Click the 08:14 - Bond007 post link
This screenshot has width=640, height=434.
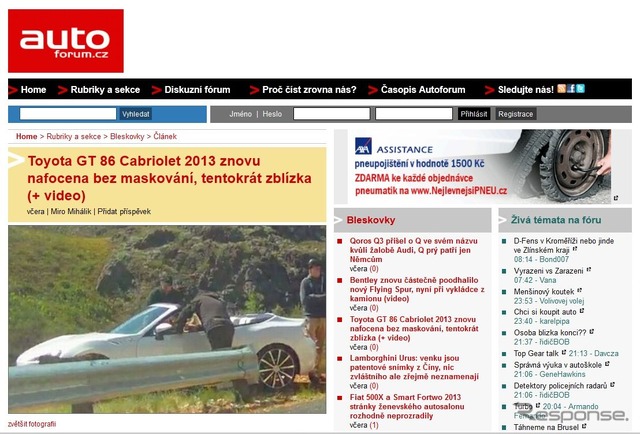click(541, 259)
